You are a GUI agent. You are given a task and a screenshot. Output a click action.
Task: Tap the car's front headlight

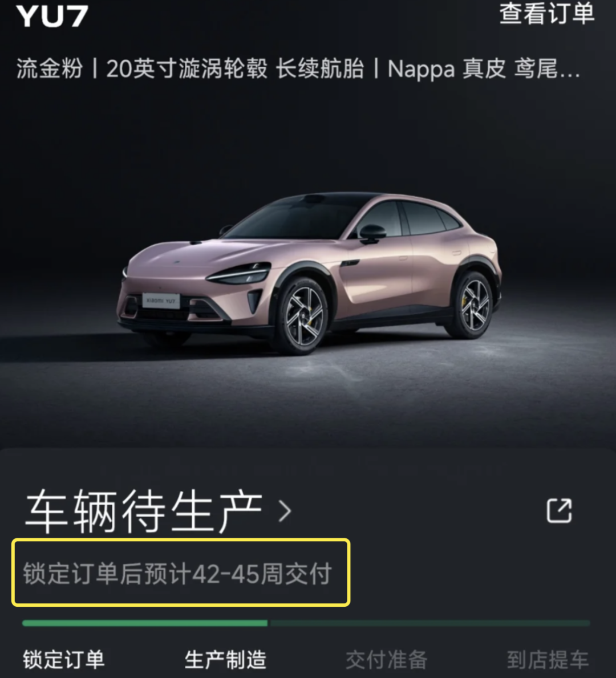point(239,273)
